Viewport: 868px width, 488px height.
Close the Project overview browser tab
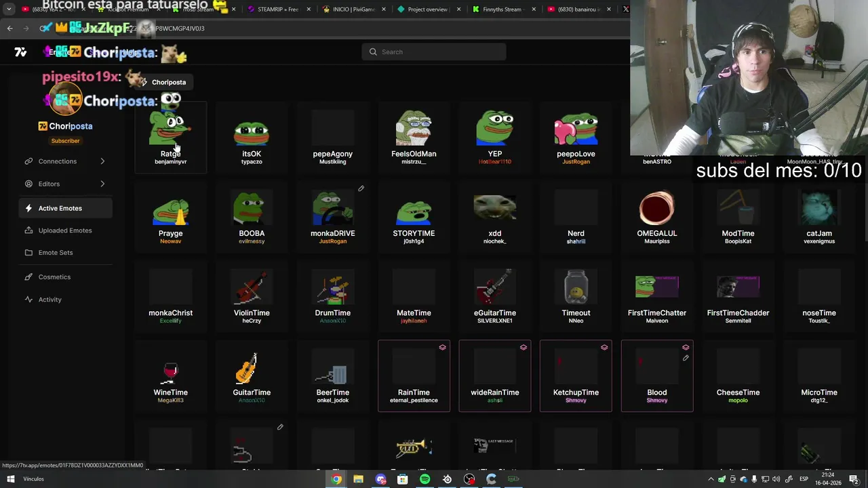(x=459, y=9)
